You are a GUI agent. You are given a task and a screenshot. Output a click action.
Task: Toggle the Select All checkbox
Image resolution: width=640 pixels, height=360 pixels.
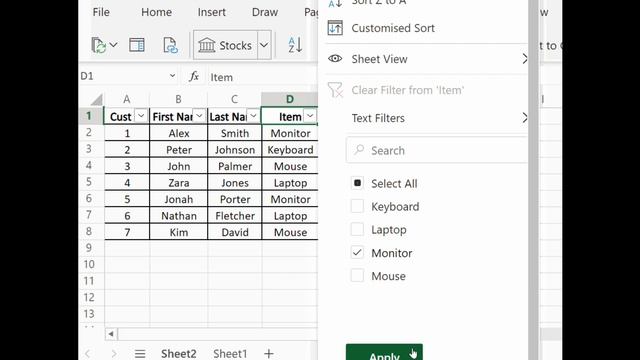pos(357,183)
